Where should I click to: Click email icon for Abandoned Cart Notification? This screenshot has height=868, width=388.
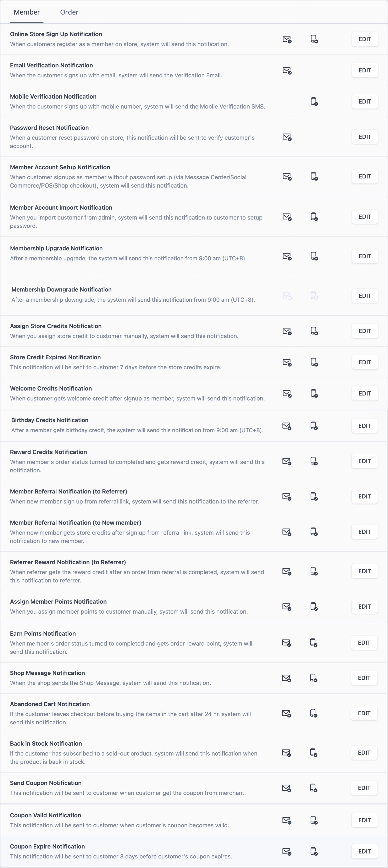[x=286, y=713]
